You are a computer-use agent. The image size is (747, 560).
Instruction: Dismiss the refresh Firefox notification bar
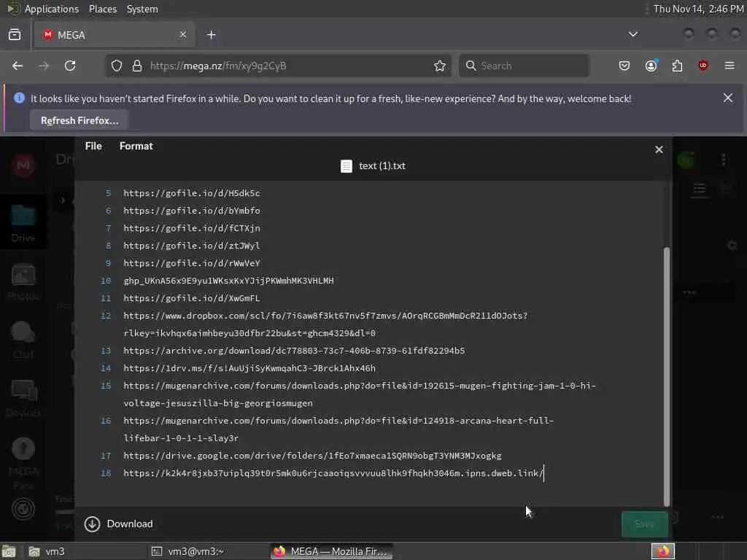728,98
